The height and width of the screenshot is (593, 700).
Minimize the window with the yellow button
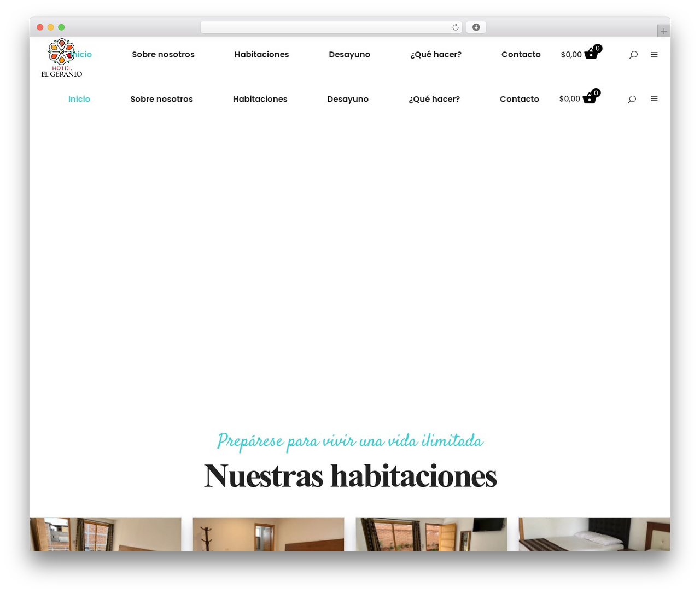pyautogui.click(x=51, y=27)
